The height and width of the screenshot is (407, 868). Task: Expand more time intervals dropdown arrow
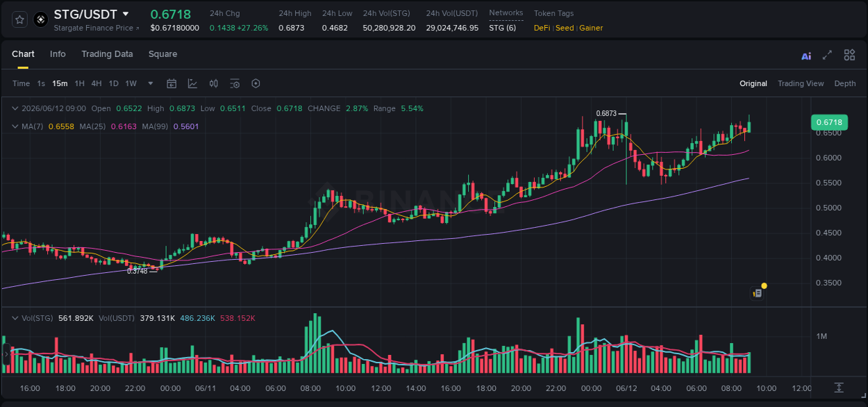pyautogui.click(x=151, y=83)
